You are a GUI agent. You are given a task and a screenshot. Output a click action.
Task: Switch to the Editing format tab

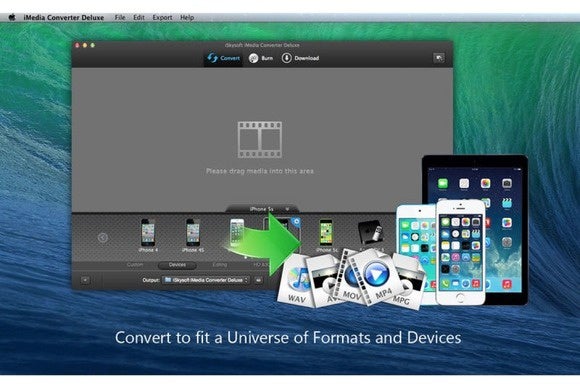[220, 265]
